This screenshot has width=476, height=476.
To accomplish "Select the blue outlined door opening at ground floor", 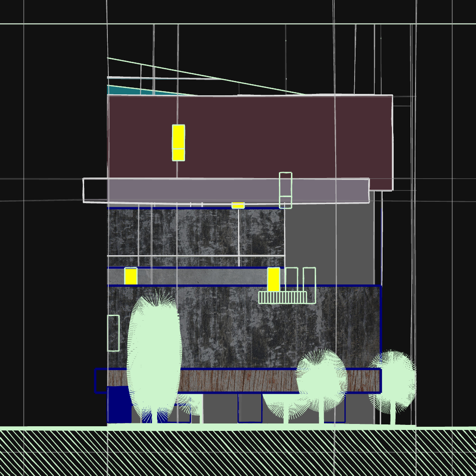I will tap(250, 408).
